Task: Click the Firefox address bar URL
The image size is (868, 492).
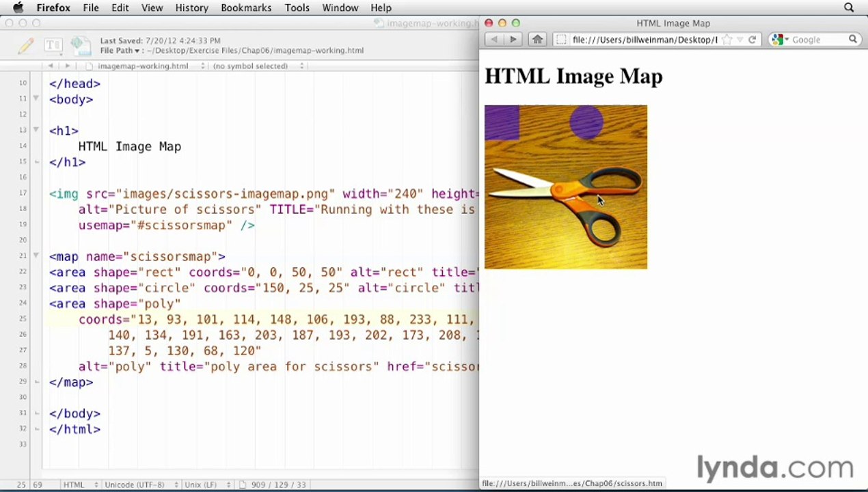Action: 645,40
